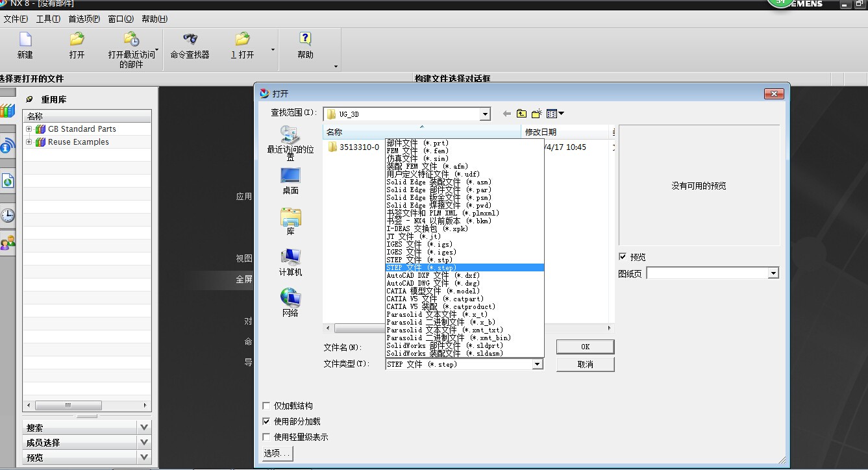The height and width of the screenshot is (470, 868).
Task: Go back using the dialog's back arrow
Action: click(x=506, y=114)
